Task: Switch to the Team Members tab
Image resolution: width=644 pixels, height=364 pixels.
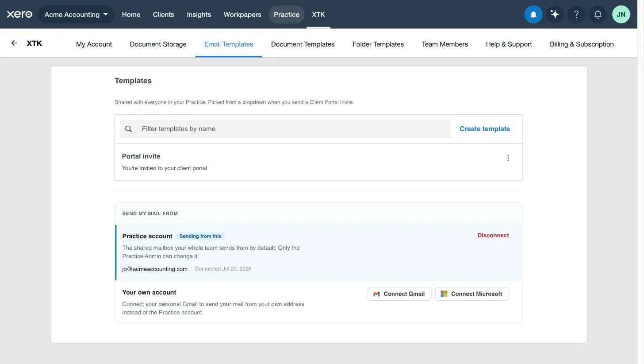Action: click(445, 44)
